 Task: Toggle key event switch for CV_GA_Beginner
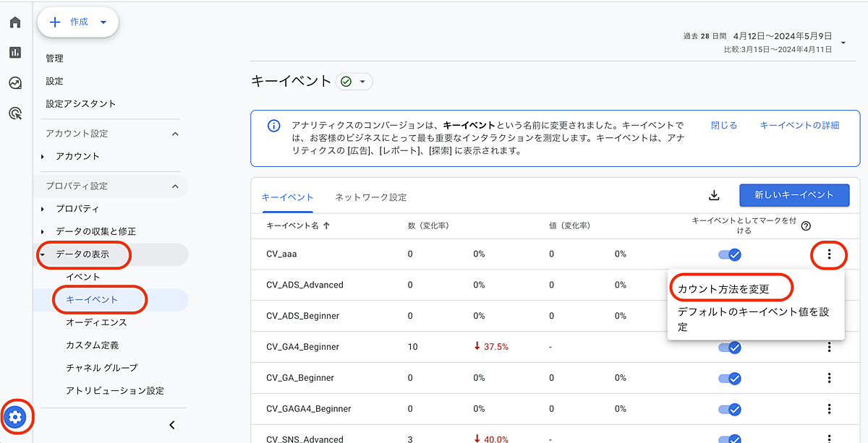tap(729, 378)
